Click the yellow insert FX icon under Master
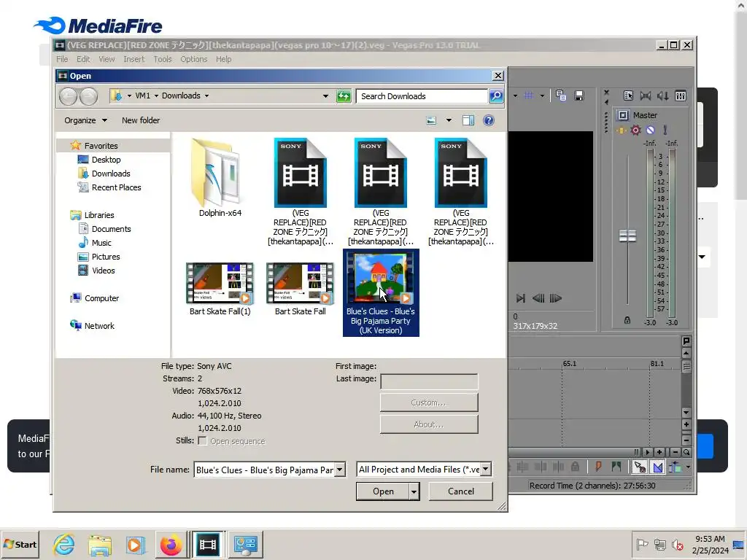Screen dimensions: 747x560 [x=622, y=130]
